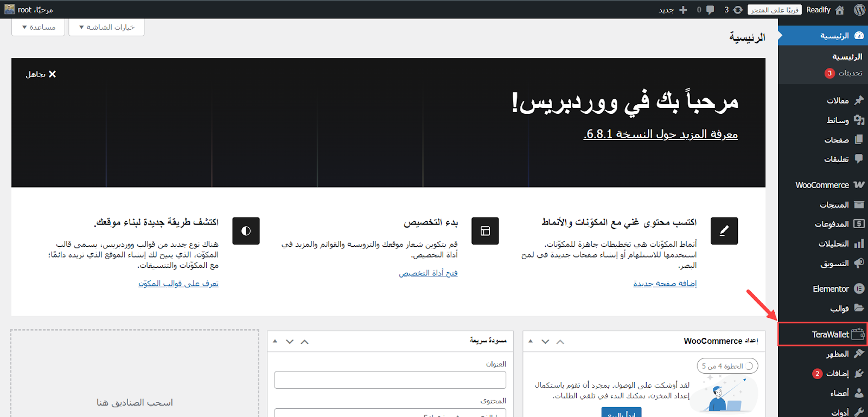Image resolution: width=868 pixels, height=417 pixels.
Task: Click the pin icon next to مقالات
Action: click(x=859, y=100)
